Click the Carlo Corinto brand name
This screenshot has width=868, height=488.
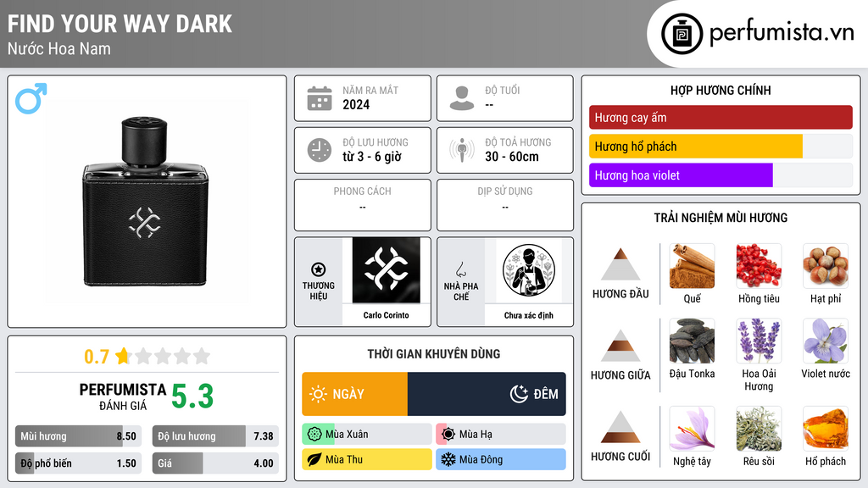pyautogui.click(x=387, y=315)
